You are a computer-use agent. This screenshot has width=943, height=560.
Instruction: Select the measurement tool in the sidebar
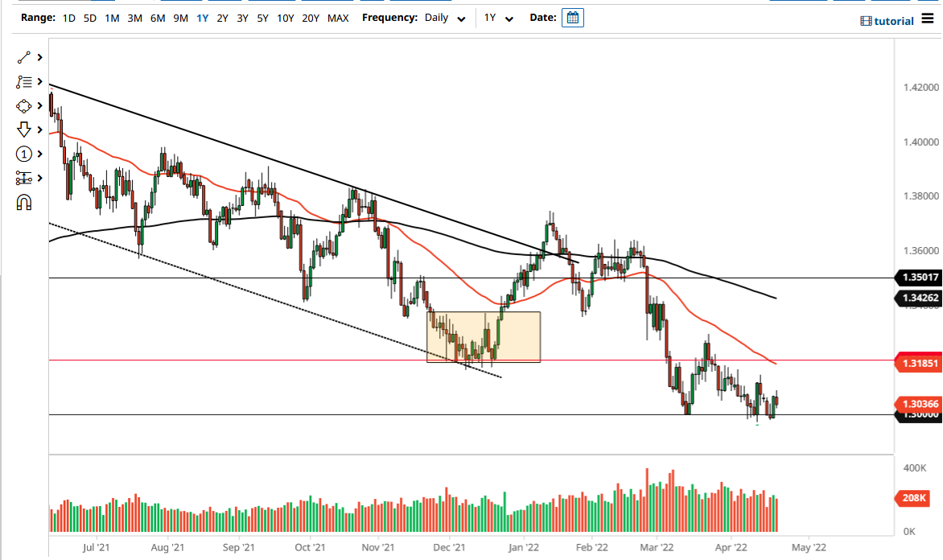pos(23,177)
